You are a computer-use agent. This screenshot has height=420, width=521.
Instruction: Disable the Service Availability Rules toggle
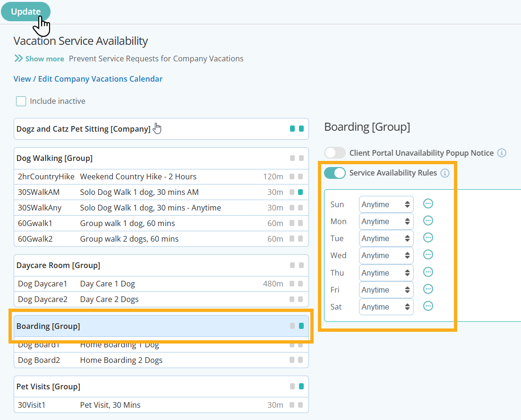click(335, 173)
